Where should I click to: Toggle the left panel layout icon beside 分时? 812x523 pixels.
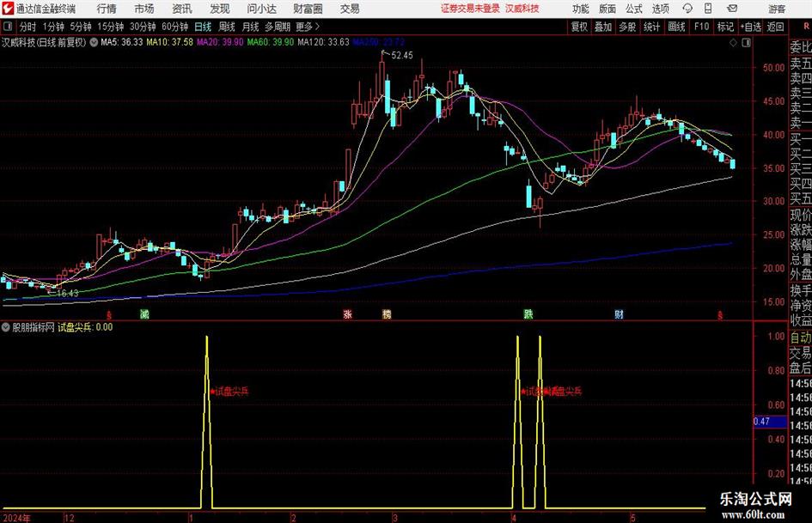pyautogui.click(x=7, y=27)
